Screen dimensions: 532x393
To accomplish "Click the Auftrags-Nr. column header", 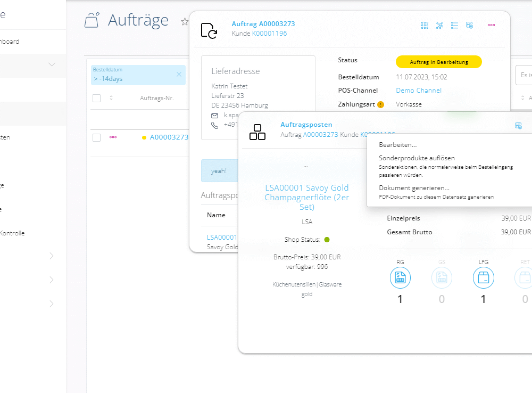I will [x=157, y=98].
